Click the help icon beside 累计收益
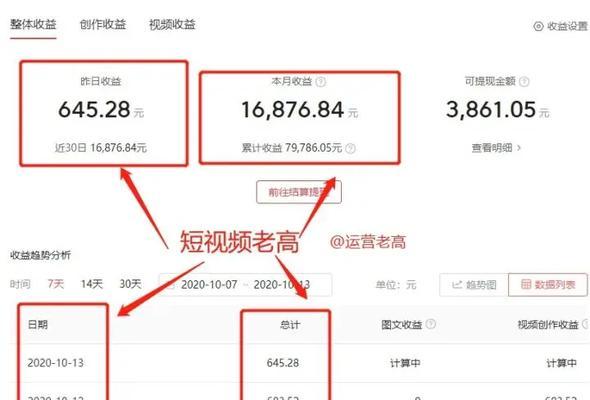The width and height of the screenshot is (590, 400). [x=350, y=148]
